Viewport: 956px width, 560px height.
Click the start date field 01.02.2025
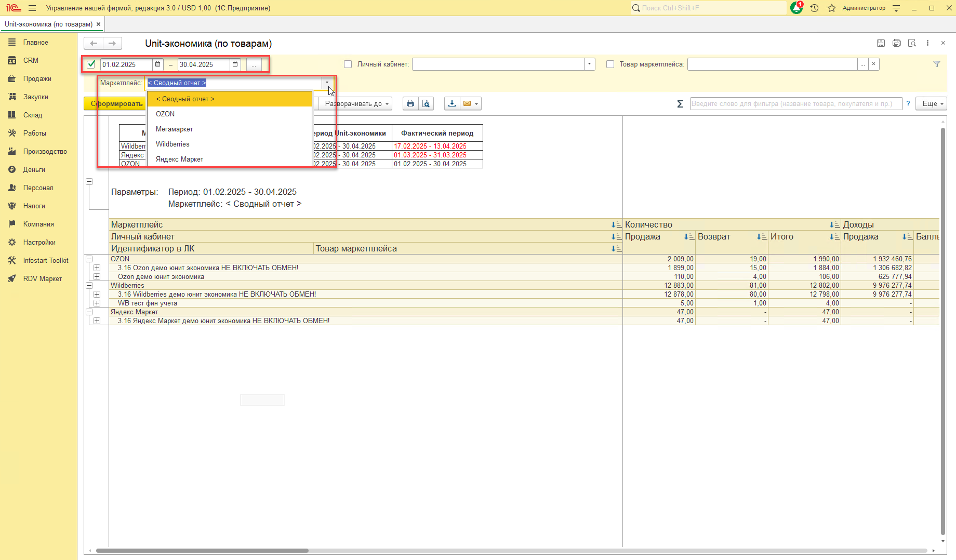(126, 64)
